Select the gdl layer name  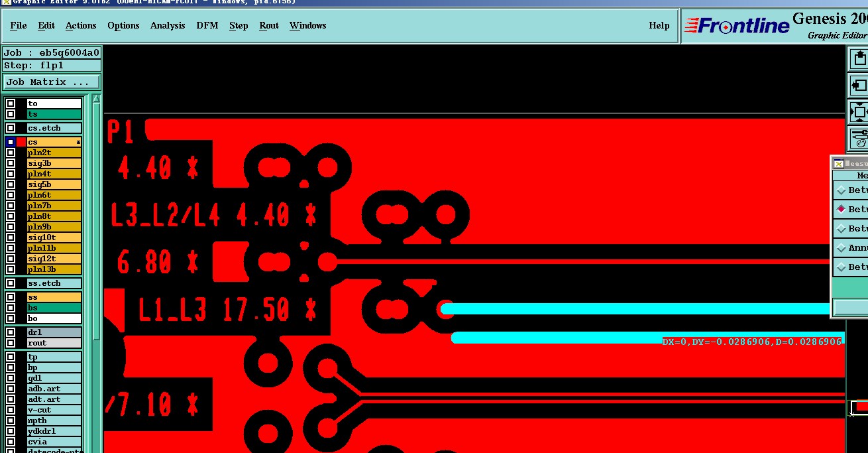click(x=54, y=378)
